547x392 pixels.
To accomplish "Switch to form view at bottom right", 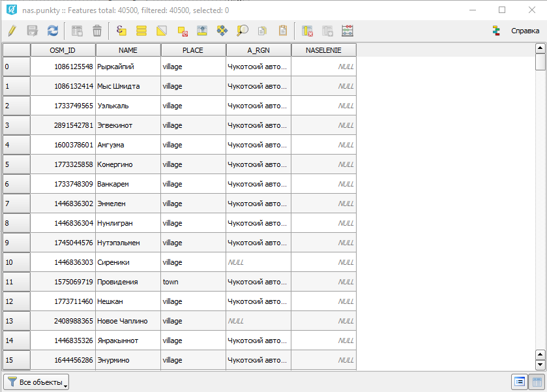I will click(520, 382).
